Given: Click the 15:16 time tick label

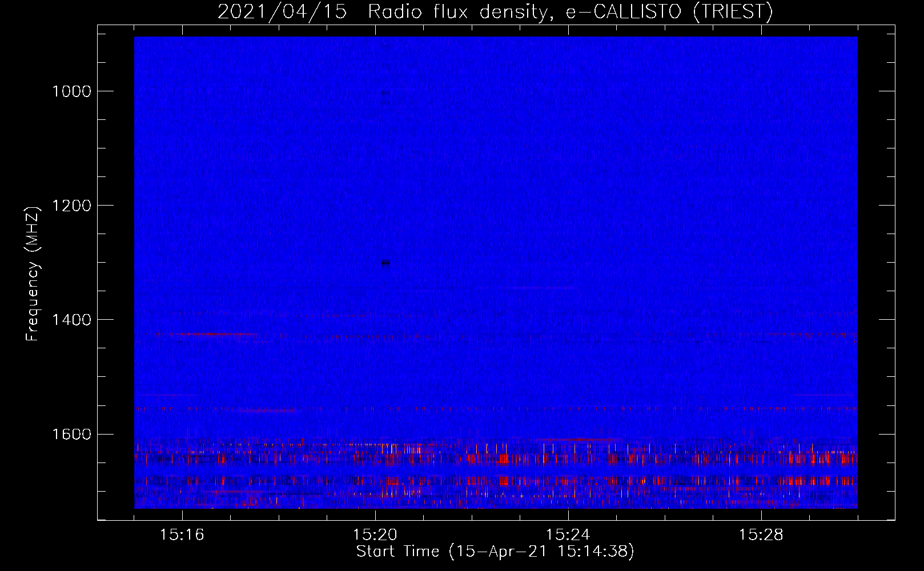Looking at the screenshot, I should [x=182, y=535].
